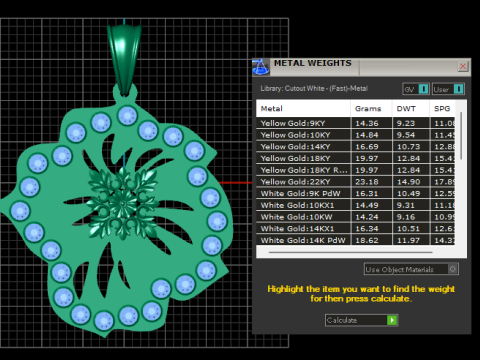
Task: Click the Calculate button
Action: [x=361, y=320]
